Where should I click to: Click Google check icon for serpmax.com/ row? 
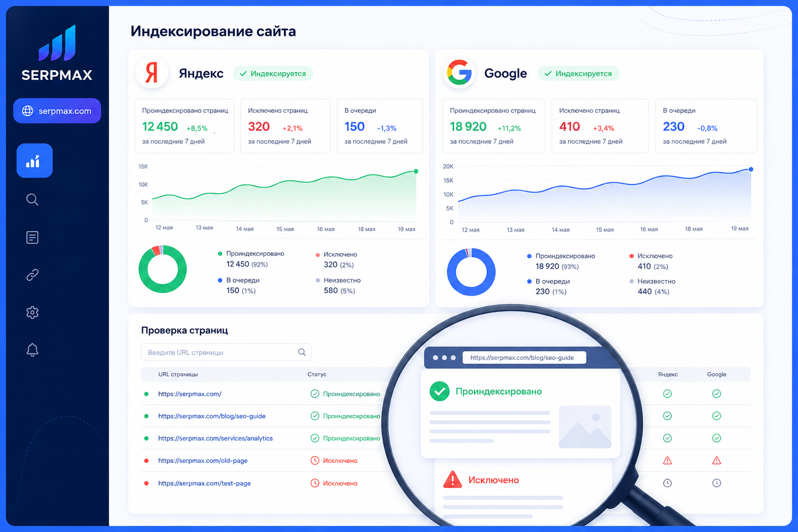click(716, 394)
